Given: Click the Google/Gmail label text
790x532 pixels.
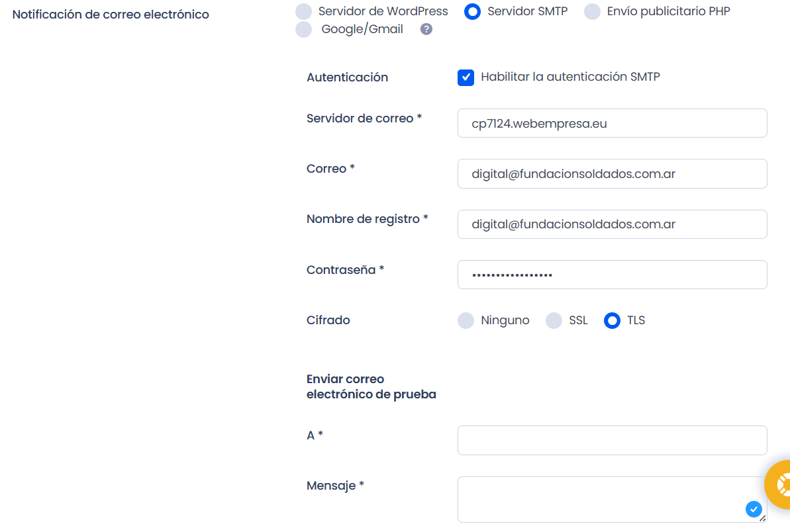Looking at the screenshot, I should coord(362,29).
